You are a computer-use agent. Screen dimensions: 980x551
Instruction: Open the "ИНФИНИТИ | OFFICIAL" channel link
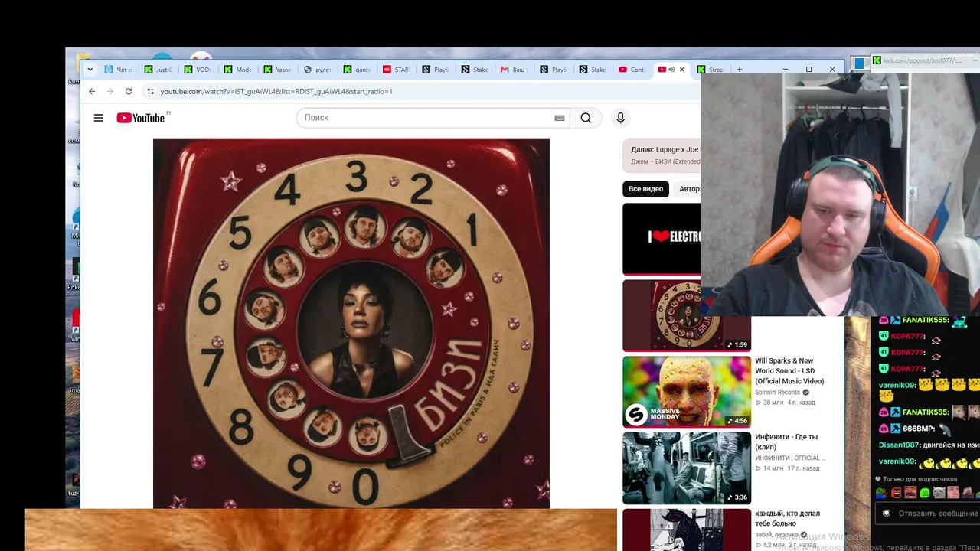pos(790,458)
